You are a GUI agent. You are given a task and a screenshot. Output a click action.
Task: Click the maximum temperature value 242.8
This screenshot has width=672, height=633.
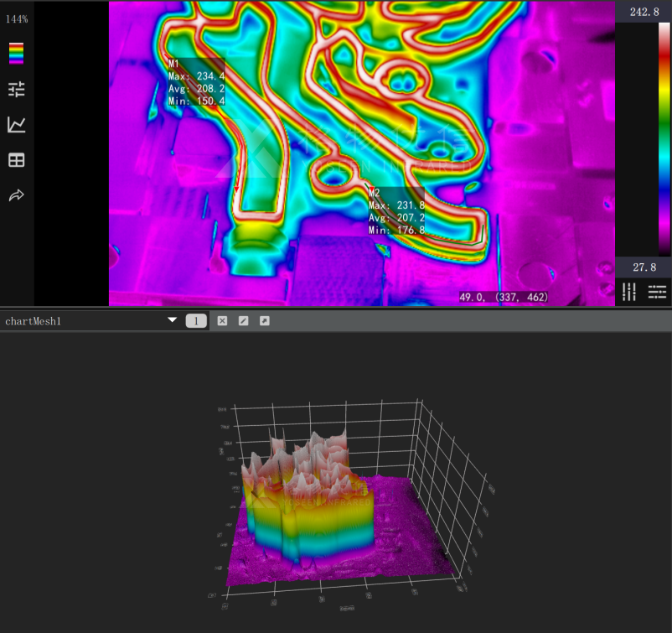(x=644, y=12)
